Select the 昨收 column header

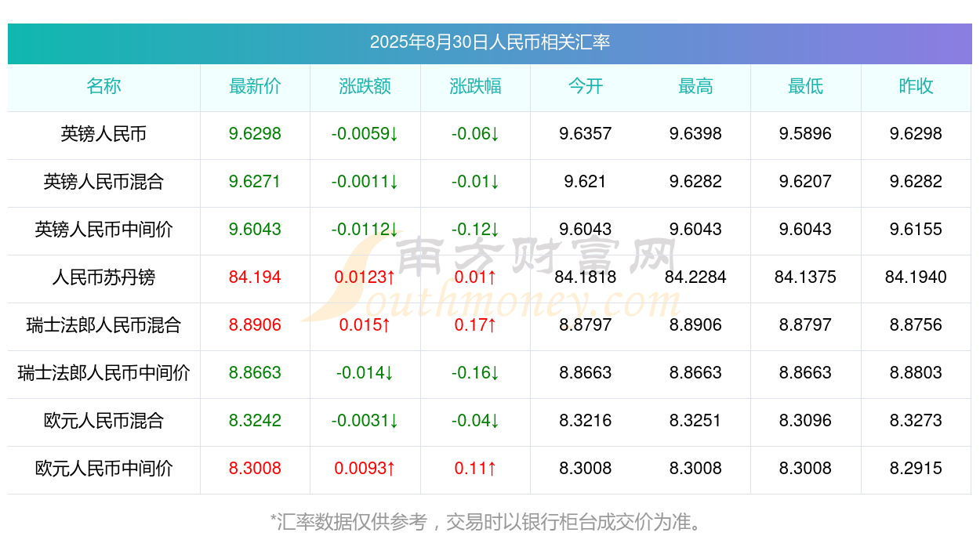[916, 86]
